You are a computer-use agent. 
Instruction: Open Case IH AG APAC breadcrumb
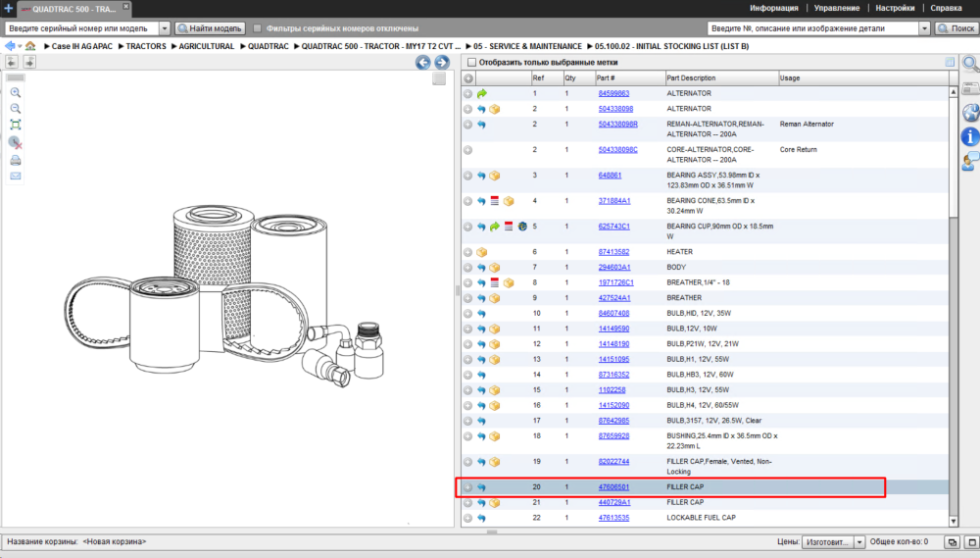pos(82,46)
